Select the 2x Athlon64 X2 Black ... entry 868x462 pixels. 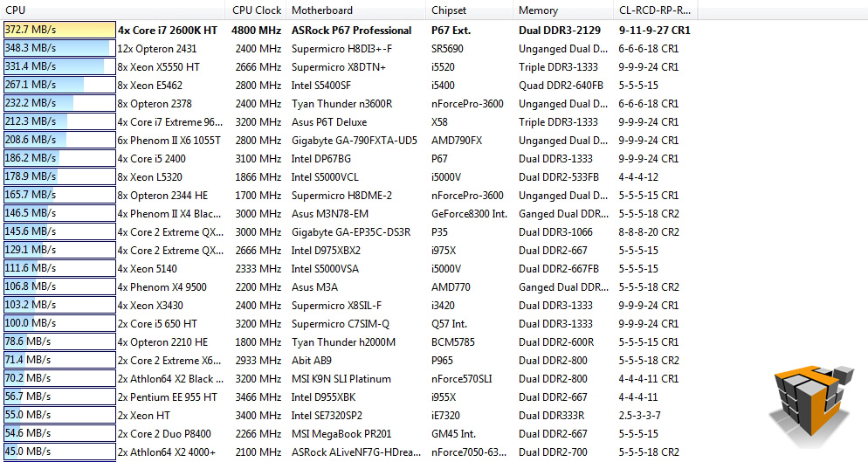pos(170,379)
